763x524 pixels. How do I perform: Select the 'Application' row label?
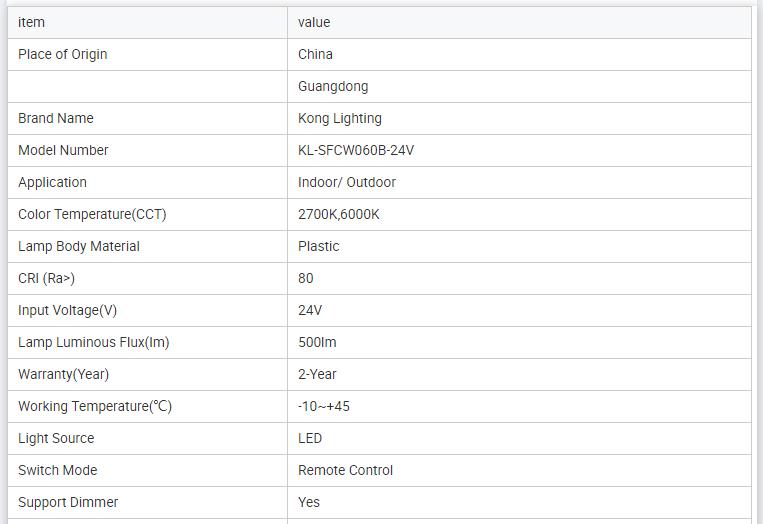(x=52, y=182)
